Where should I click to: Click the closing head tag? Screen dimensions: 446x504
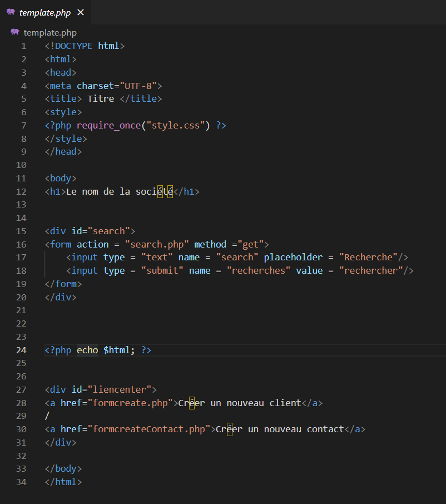tap(63, 152)
